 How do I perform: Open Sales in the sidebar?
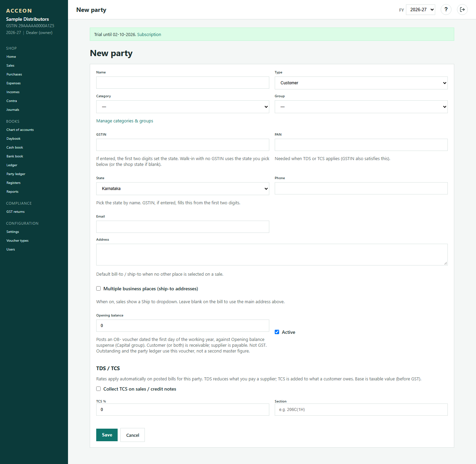point(11,66)
